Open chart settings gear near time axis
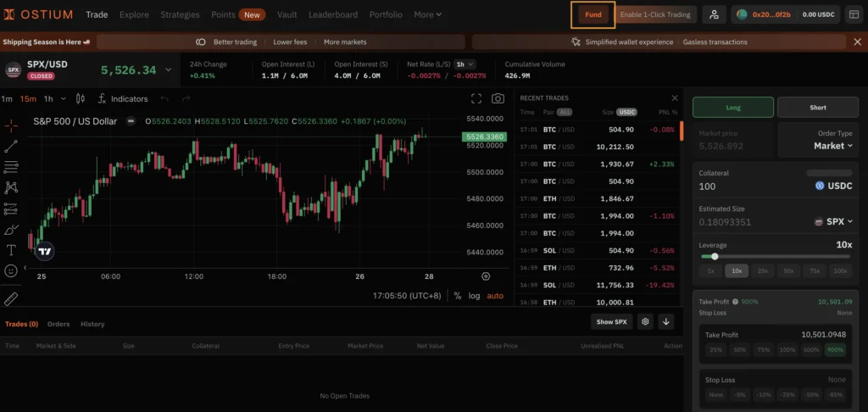This screenshot has width=868, height=412. (x=486, y=276)
